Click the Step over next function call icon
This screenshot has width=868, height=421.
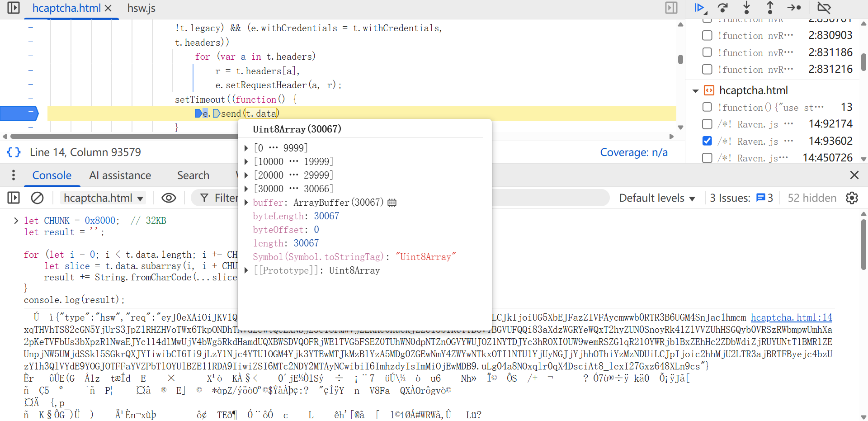(x=723, y=8)
